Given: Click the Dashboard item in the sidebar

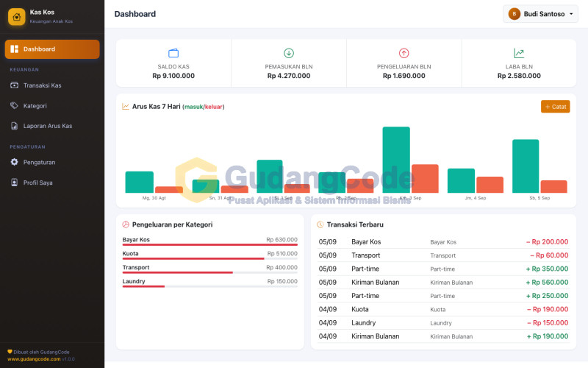Looking at the screenshot, I should coord(52,49).
